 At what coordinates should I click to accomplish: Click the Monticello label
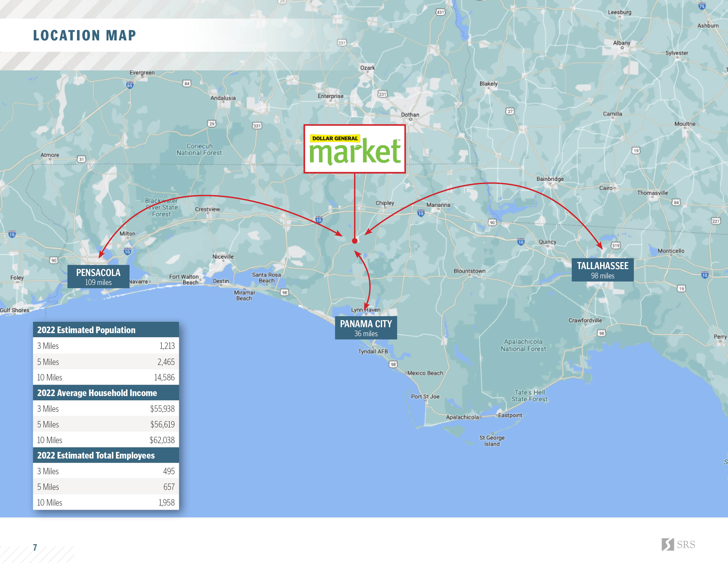coord(671,251)
